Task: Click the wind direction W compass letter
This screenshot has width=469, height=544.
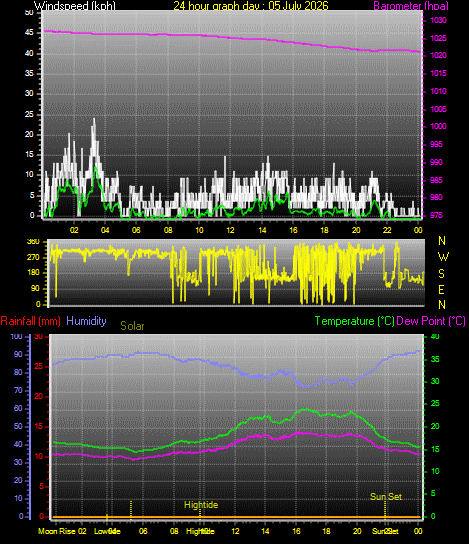Action: point(443,257)
